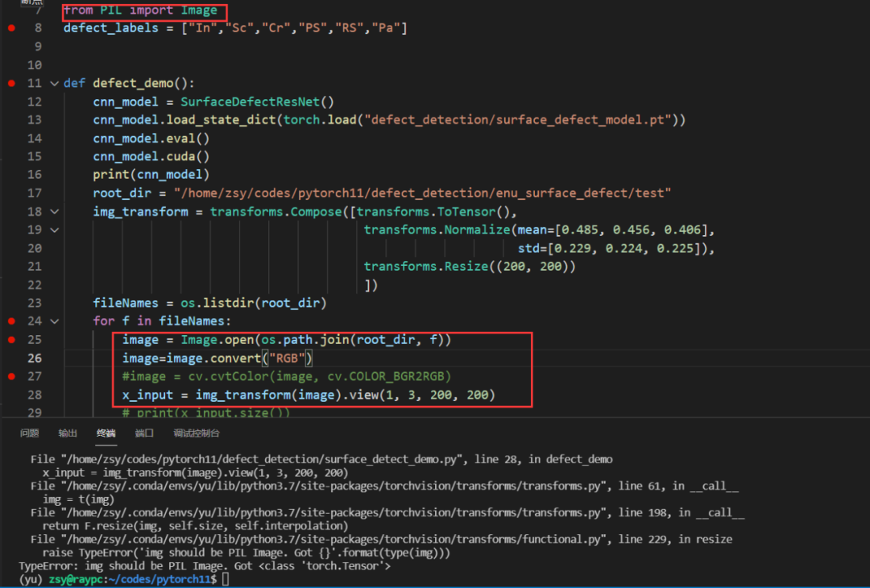
Task: Click 'img = t(img)' line in terminal
Action: pos(78,499)
